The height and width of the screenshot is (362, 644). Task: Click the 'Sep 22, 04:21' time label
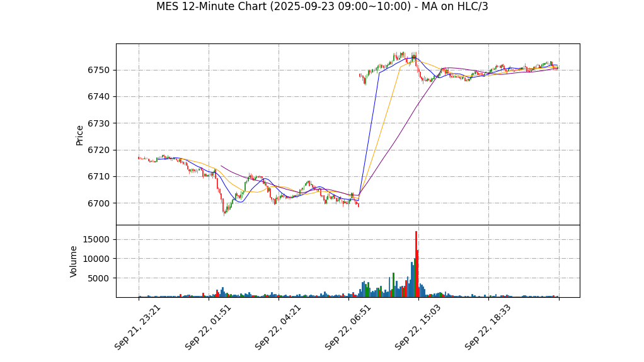click(x=277, y=327)
